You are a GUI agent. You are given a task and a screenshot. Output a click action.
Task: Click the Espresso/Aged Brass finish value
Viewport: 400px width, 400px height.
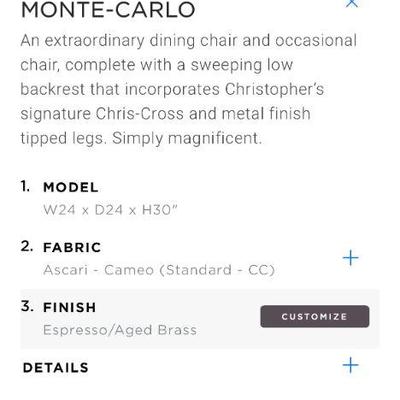point(120,330)
